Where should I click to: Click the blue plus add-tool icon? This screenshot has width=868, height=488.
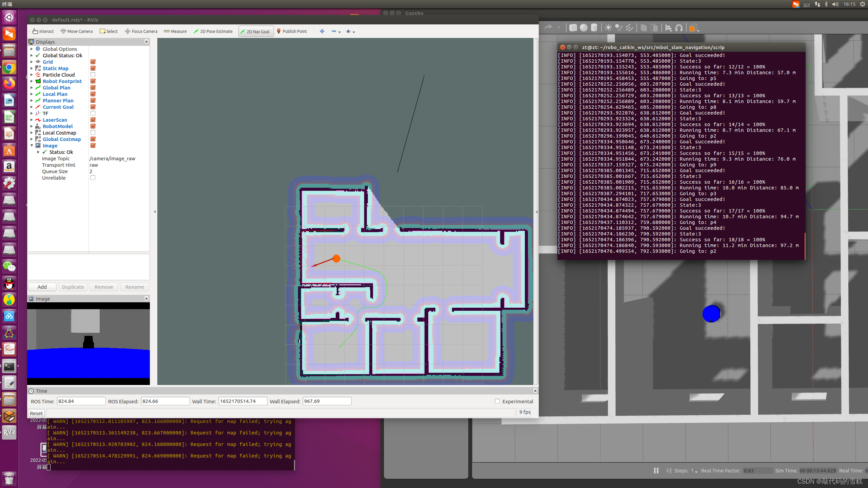(x=322, y=31)
